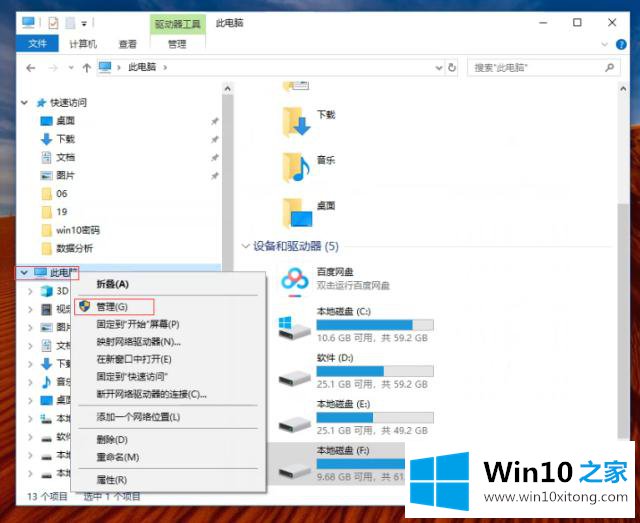The image size is (640, 523).
Task: Expand the ribbon with the chevron
Action: pos(605,44)
